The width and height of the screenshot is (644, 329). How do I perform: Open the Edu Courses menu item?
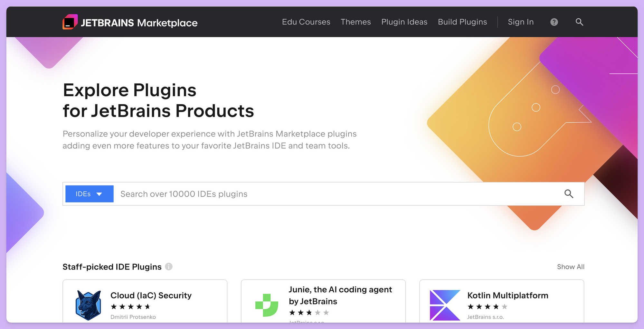306,22
